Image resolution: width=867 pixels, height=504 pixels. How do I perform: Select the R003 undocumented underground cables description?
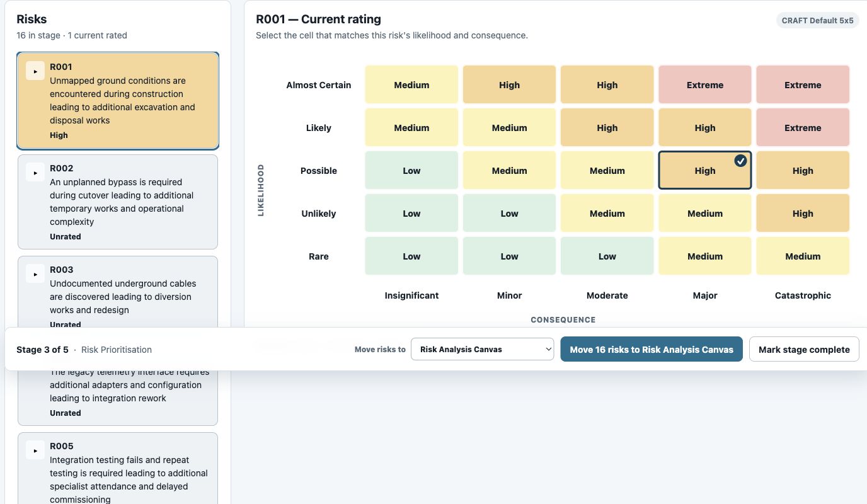pyautogui.click(x=123, y=297)
